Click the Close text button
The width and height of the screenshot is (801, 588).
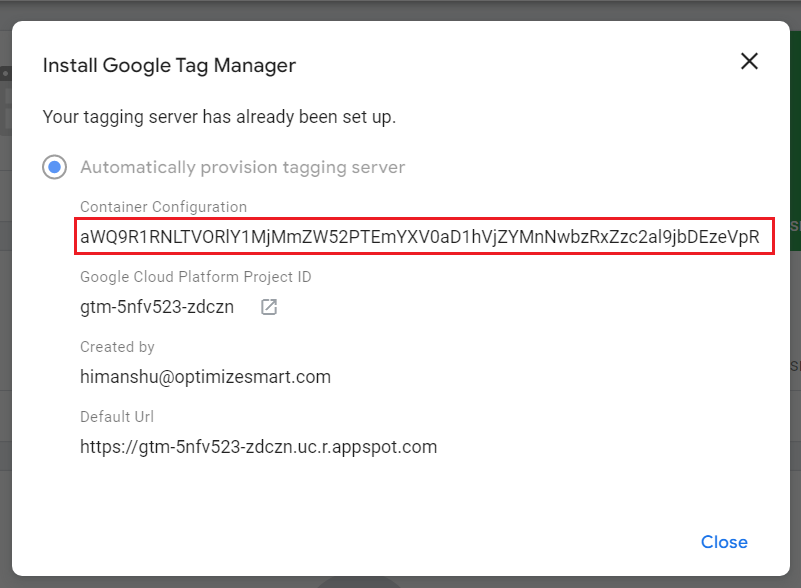(x=724, y=542)
